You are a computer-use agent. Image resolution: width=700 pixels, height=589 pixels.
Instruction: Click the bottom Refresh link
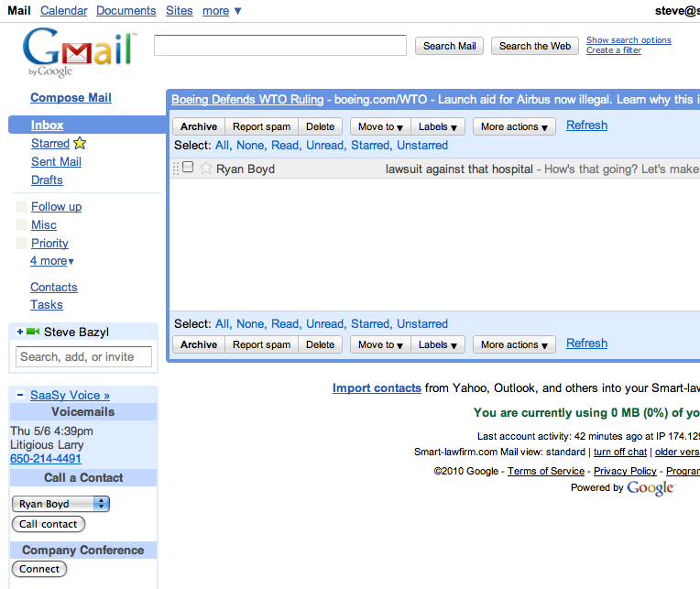586,344
